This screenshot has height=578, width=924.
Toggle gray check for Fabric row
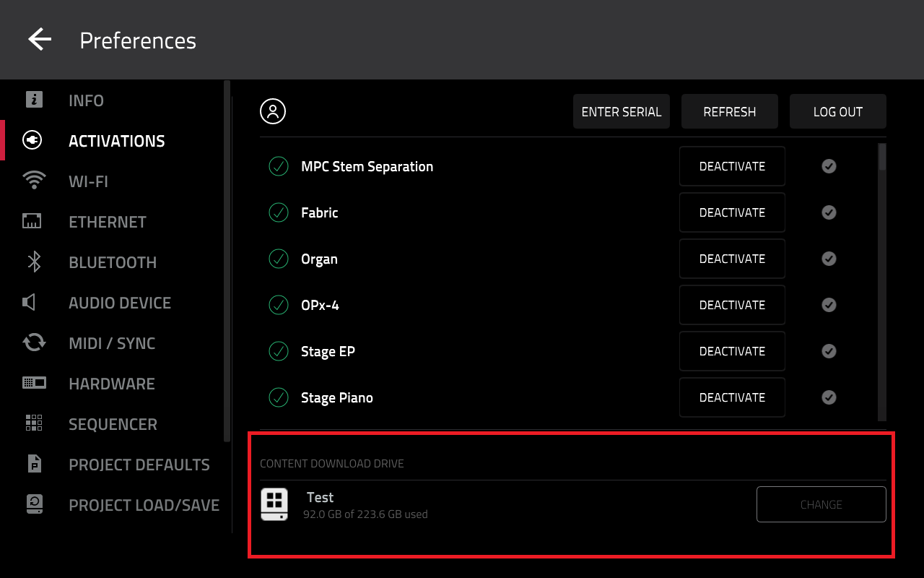(829, 212)
